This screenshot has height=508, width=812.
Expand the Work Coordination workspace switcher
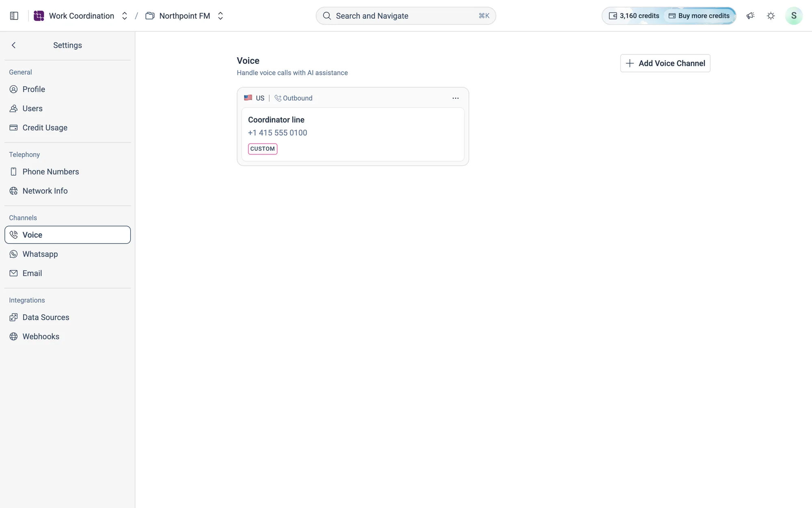click(x=125, y=16)
